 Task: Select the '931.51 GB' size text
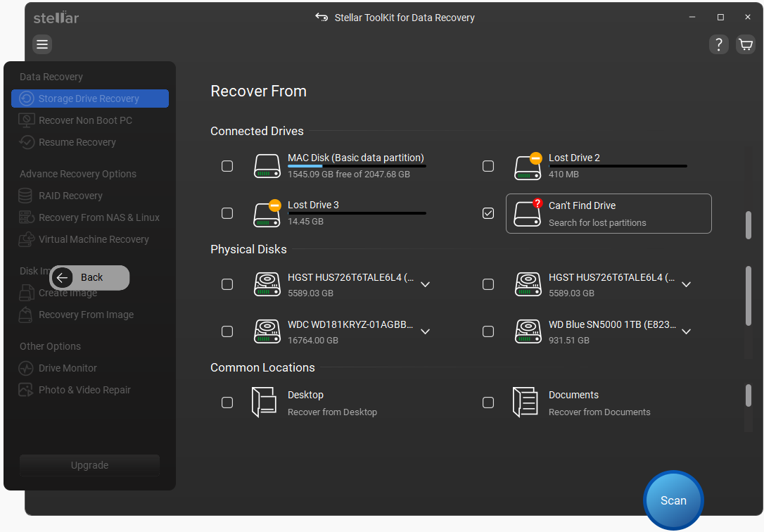[569, 341]
